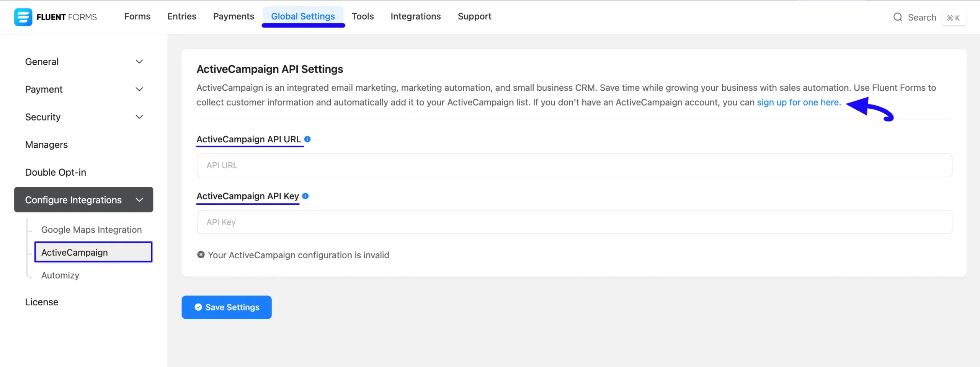Select Automizy in the sidebar
This screenshot has width=980, height=367.
pos(60,276)
